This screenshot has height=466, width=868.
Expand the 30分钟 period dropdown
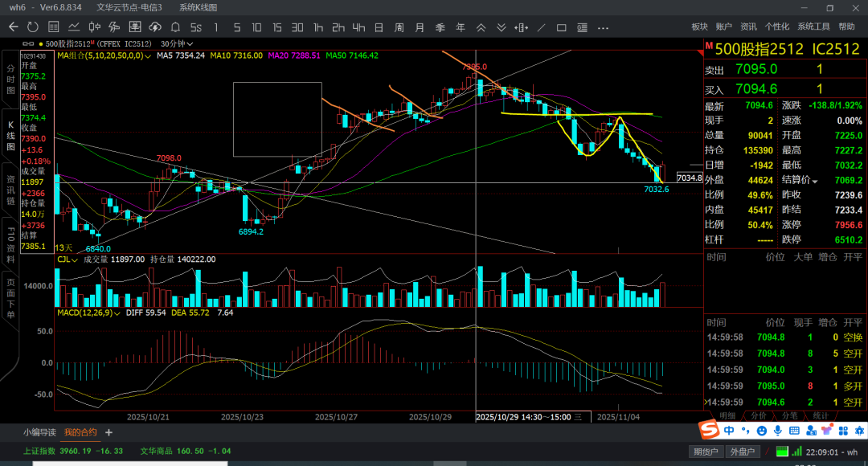click(190, 43)
